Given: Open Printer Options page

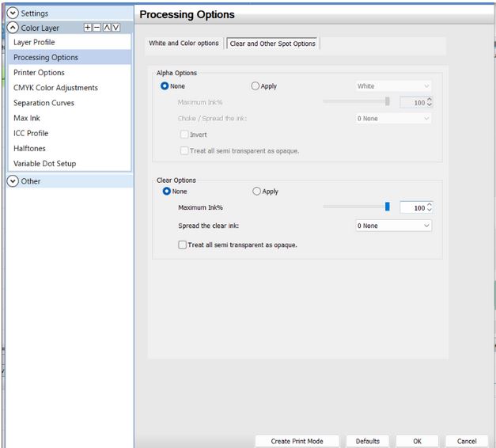Looking at the screenshot, I should click(x=70, y=73).
